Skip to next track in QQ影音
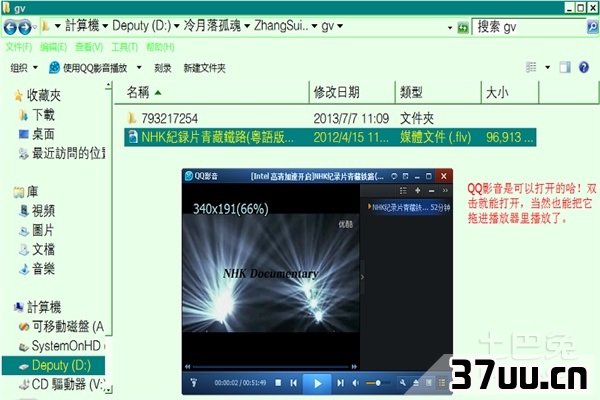Screen dimensions: 600x400 pyautogui.click(x=340, y=382)
